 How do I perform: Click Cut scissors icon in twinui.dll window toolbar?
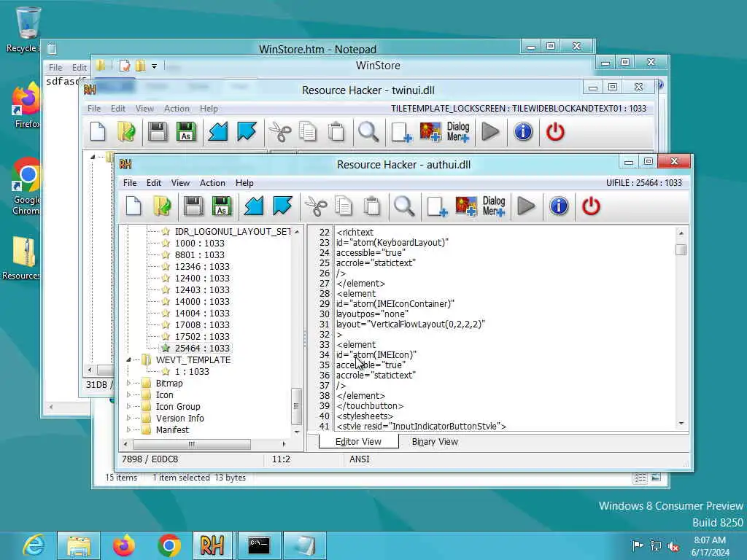[279, 132]
